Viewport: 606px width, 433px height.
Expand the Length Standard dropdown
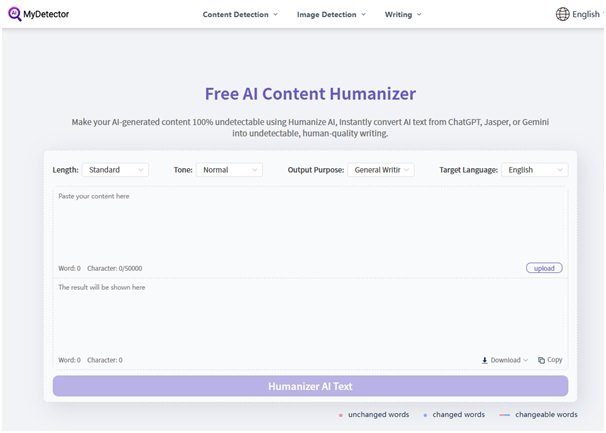click(x=115, y=170)
